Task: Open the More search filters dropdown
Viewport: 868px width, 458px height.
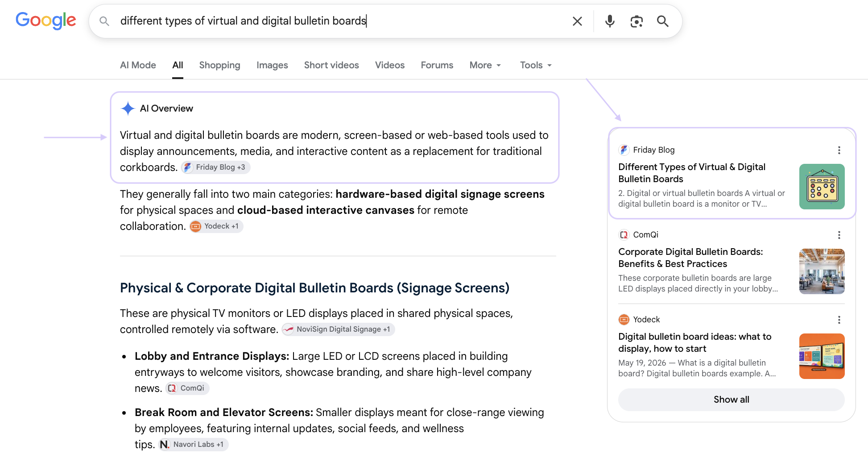Action: pyautogui.click(x=485, y=65)
